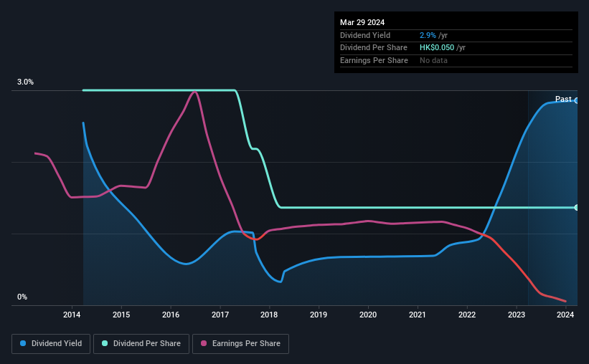This screenshot has height=364, width=589.
Task: Select the 2022 x-axis label
Action: (467, 315)
